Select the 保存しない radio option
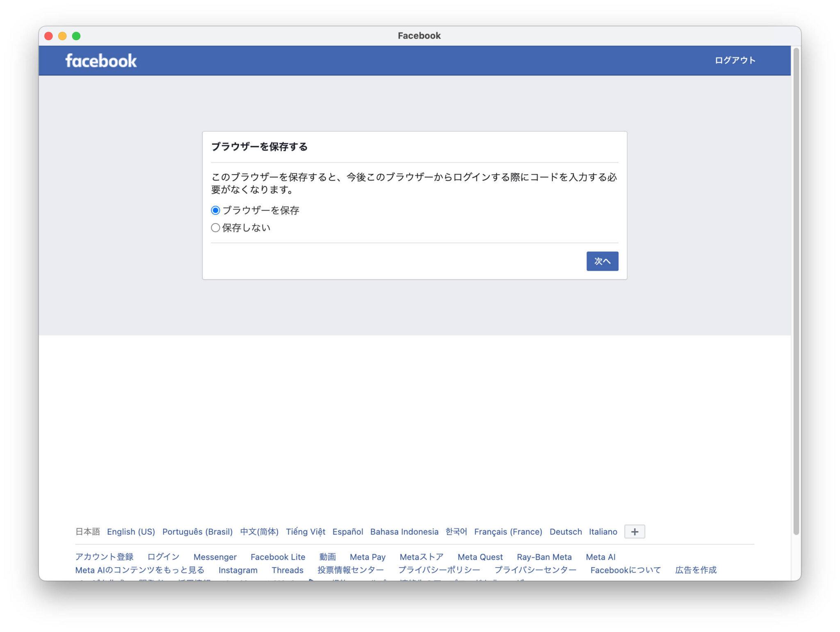The width and height of the screenshot is (840, 632). click(215, 228)
